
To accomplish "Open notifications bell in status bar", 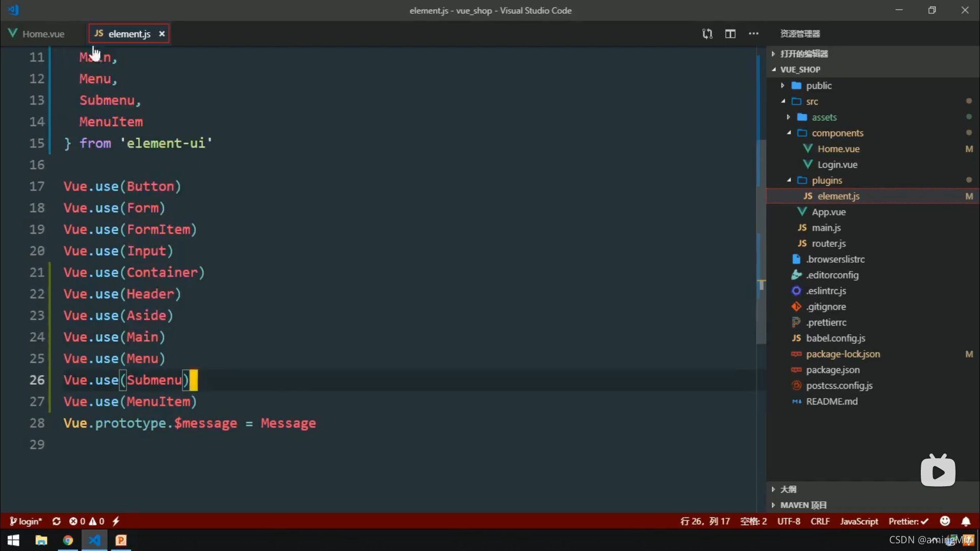I will (966, 521).
